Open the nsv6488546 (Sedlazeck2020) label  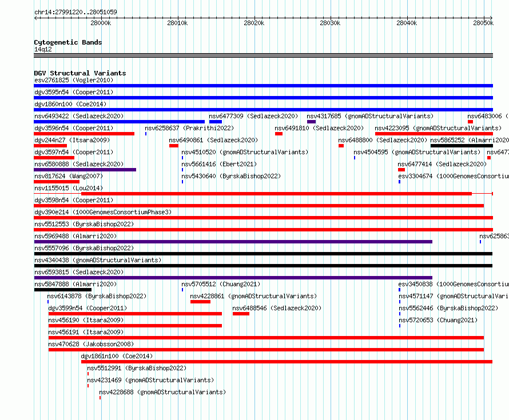pos(277,308)
